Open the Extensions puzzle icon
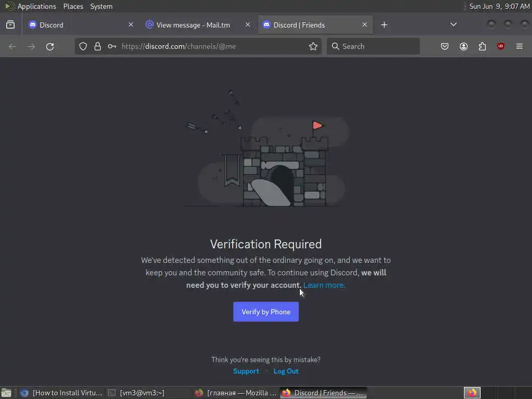Image resolution: width=532 pixels, height=399 pixels. click(x=482, y=46)
